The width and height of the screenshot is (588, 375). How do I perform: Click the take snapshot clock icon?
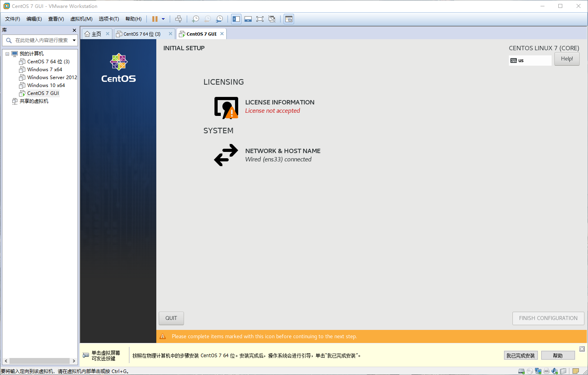coord(195,19)
